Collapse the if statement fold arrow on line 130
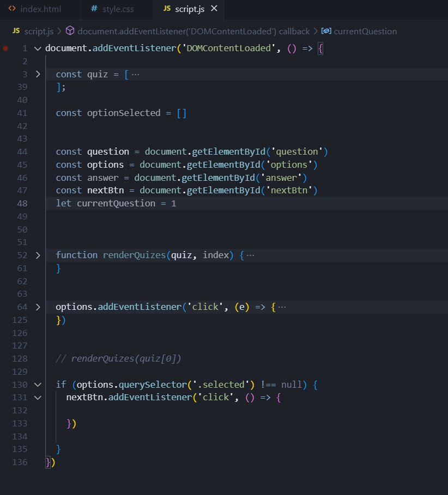Screen dimensions: 448x495 click(x=37, y=384)
